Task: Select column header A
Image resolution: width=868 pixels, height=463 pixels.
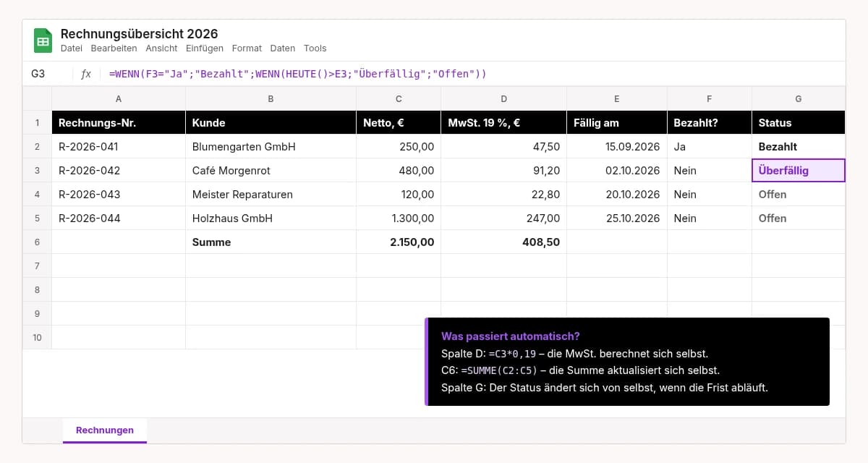Action: click(119, 98)
